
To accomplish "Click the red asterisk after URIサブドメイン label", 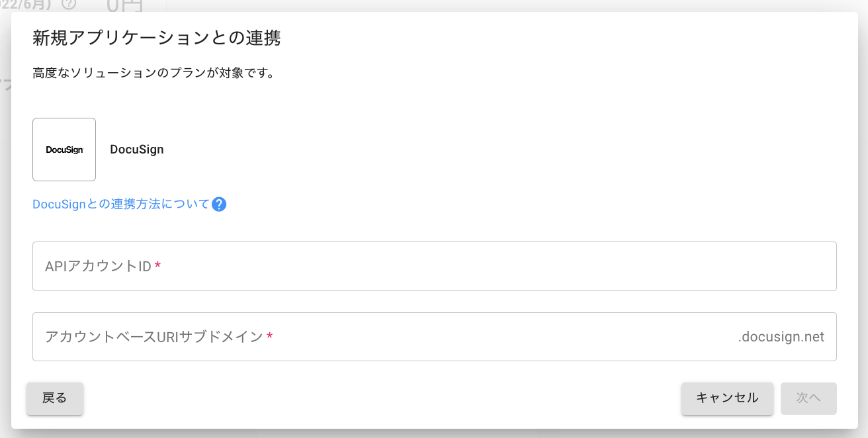I will 269,337.
